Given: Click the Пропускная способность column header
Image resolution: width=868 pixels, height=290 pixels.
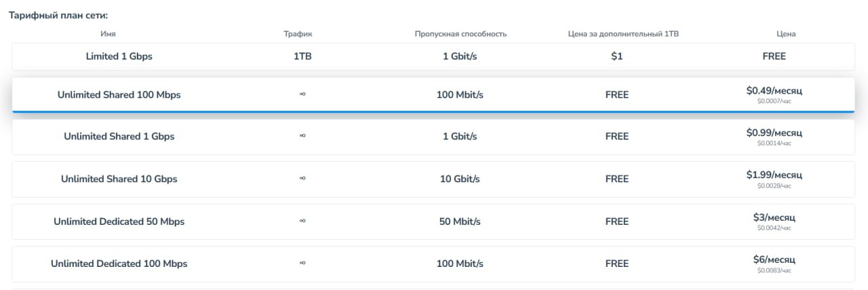Looking at the screenshot, I should pos(460,34).
